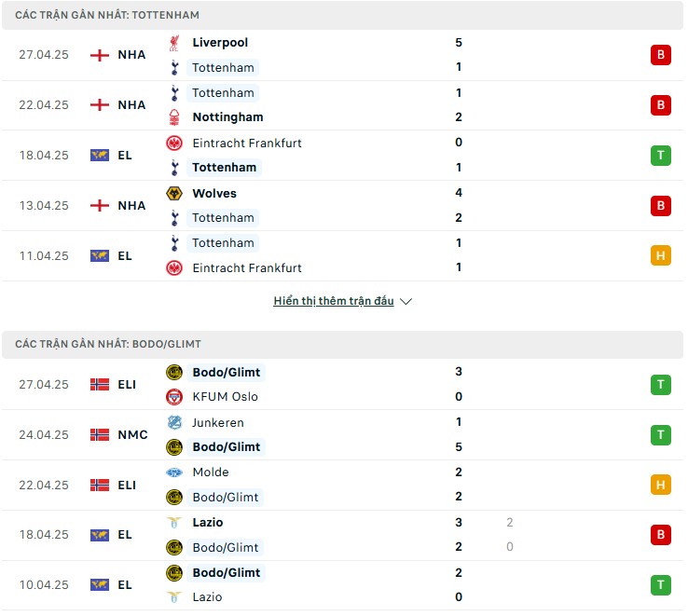Click red B badge for Liverpool match
This screenshot has width=688, height=616.
661,55
